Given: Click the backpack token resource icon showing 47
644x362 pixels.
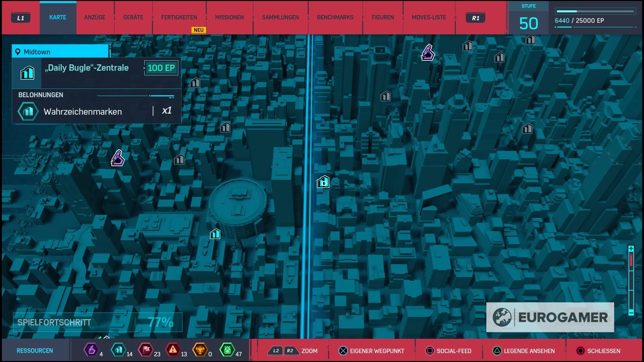Looking at the screenshot, I should [x=227, y=350].
